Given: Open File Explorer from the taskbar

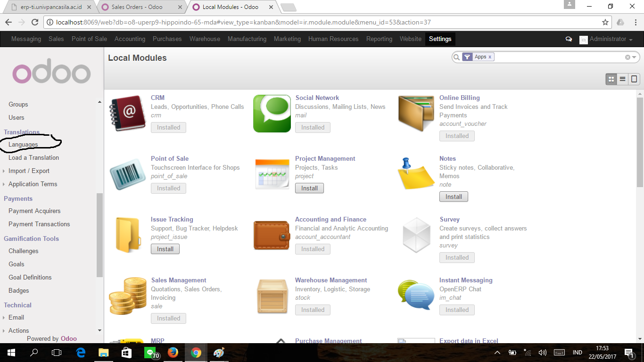Looking at the screenshot, I should [x=104, y=353].
